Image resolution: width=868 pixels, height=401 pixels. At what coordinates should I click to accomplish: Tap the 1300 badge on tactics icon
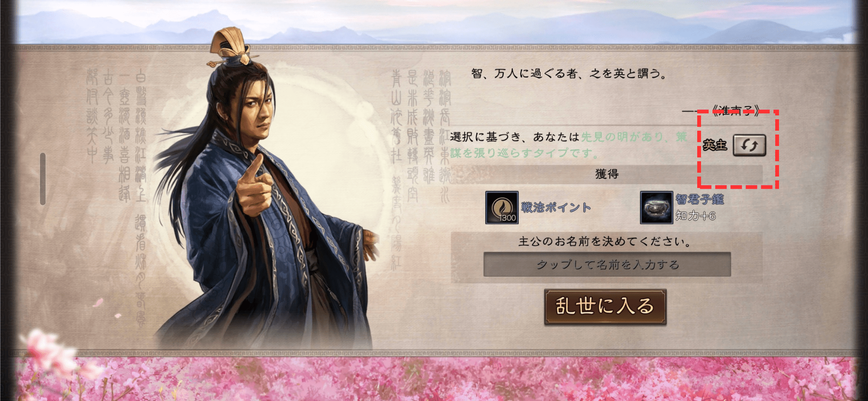tap(507, 218)
